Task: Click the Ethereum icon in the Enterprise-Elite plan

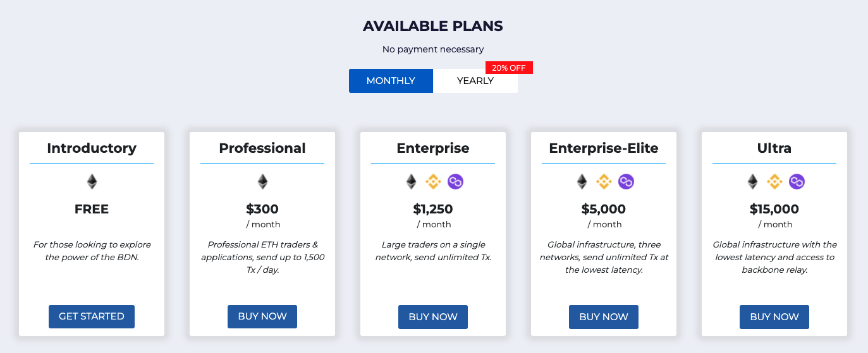Action: coord(582,182)
